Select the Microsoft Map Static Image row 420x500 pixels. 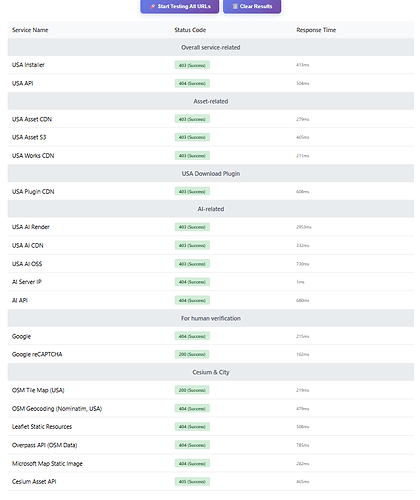[211, 463]
